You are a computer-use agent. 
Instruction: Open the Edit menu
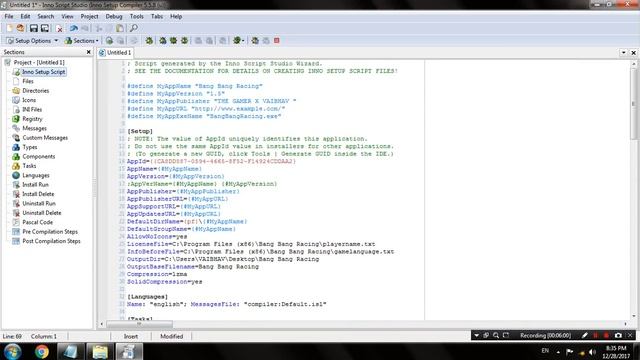25,16
